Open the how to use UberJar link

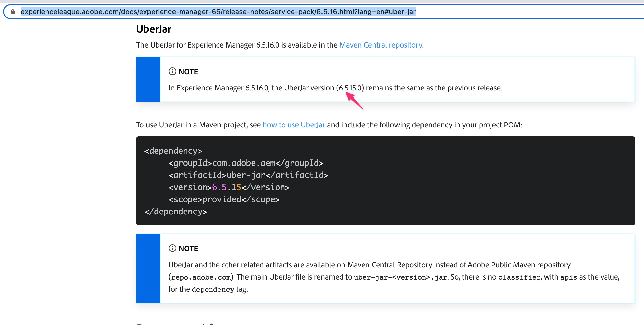click(x=294, y=125)
